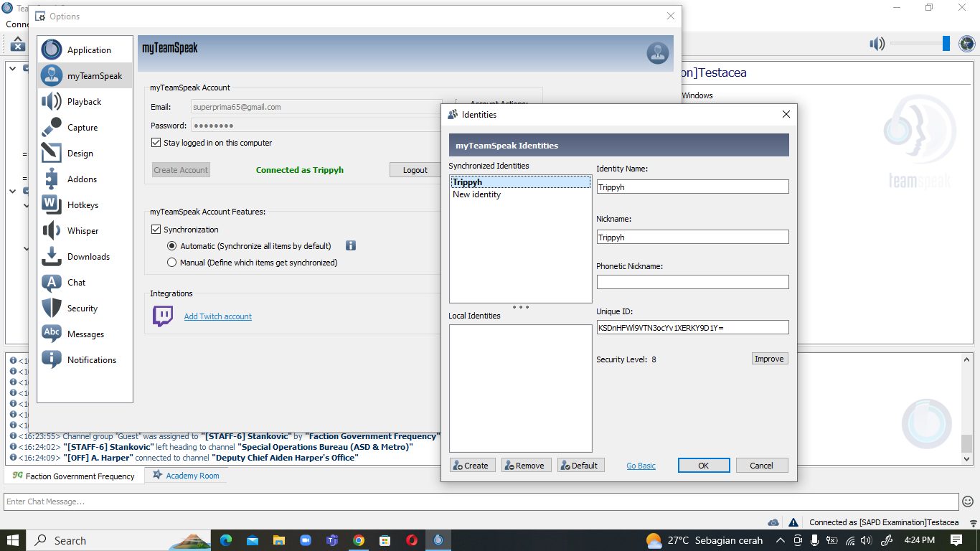This screenshot has width=980, height=551.
Task: Toggle Stay logged in on this computer
Action: point(156,143)
